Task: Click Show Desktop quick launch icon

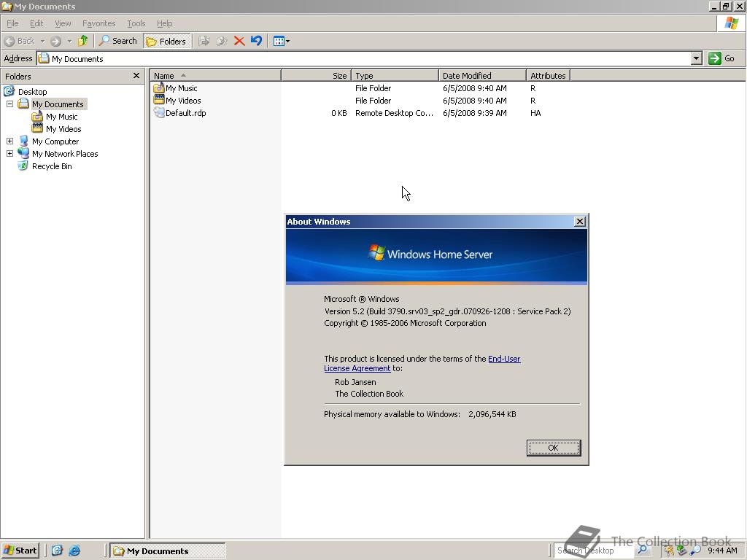Action: 57,551
